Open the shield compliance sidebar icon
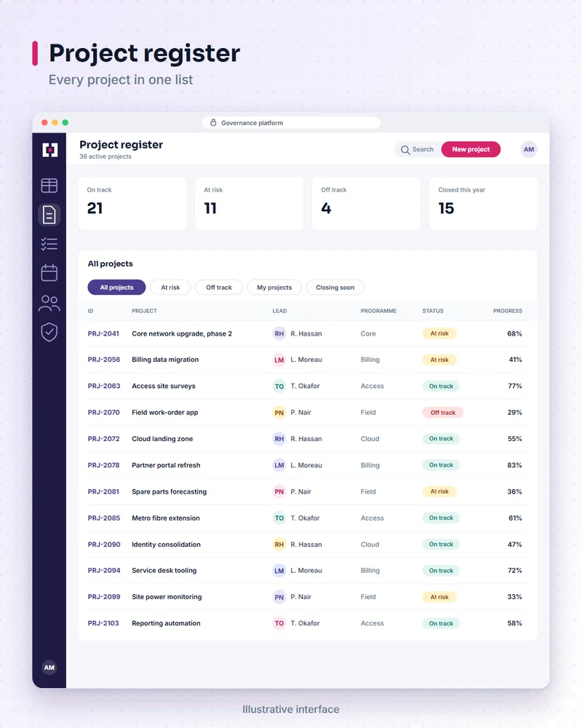This screenshot has height=728, width=582. point(49,333)
